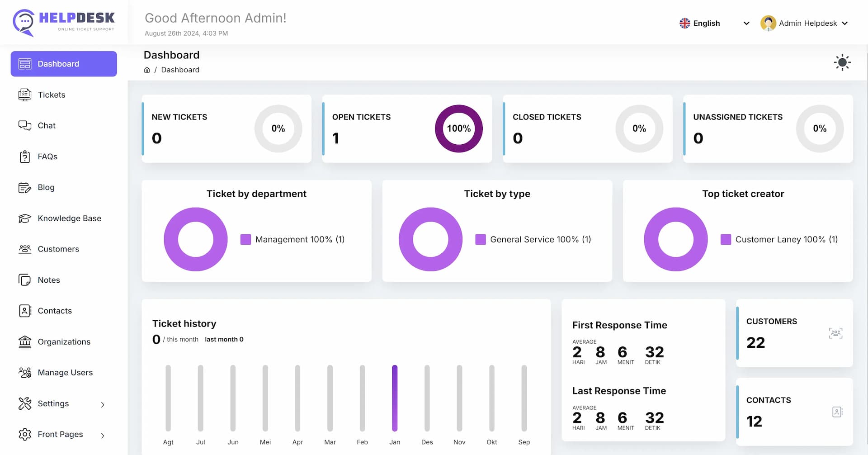Open the Organizations menu item
The width and height of the screenshot is (868, 455).
[64, 342]
